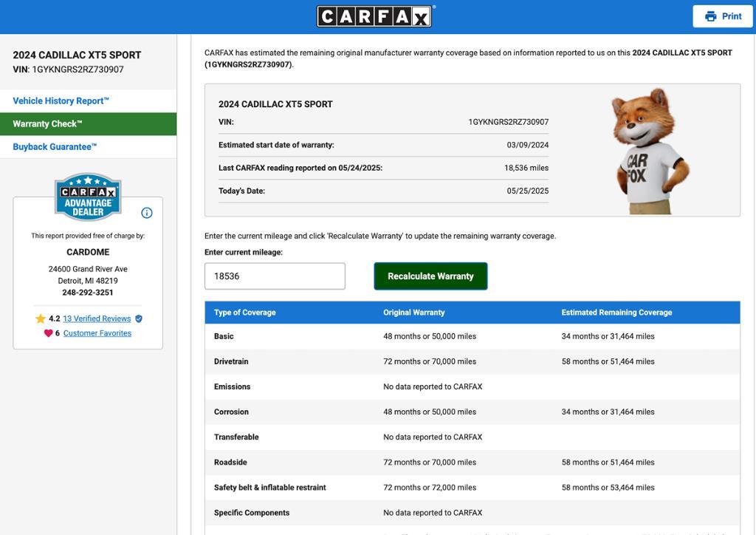Screen dimensions: 756x535
Task: Click Safety belt remaining 58 months or 53,464 miles
Action: pyautogui.click(x=608, y=487)
